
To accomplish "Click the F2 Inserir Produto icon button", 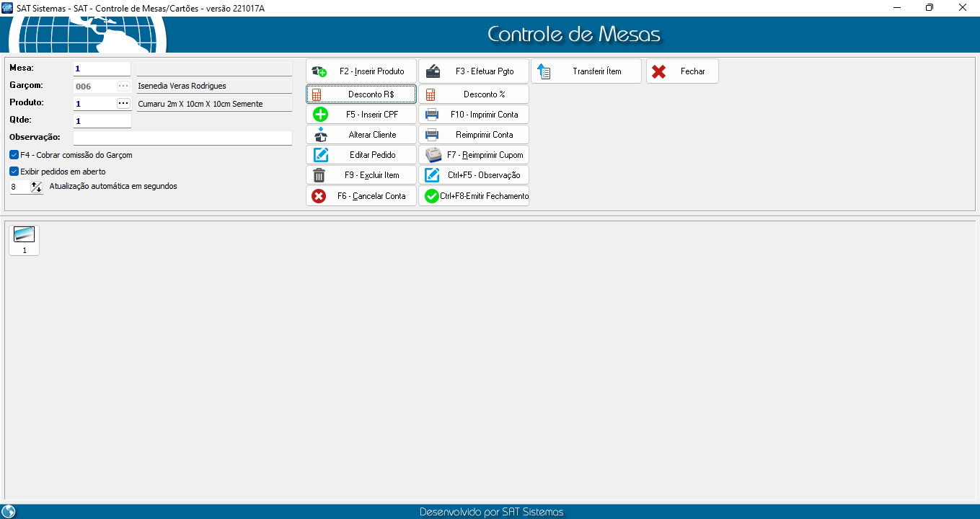I will 319,71.
